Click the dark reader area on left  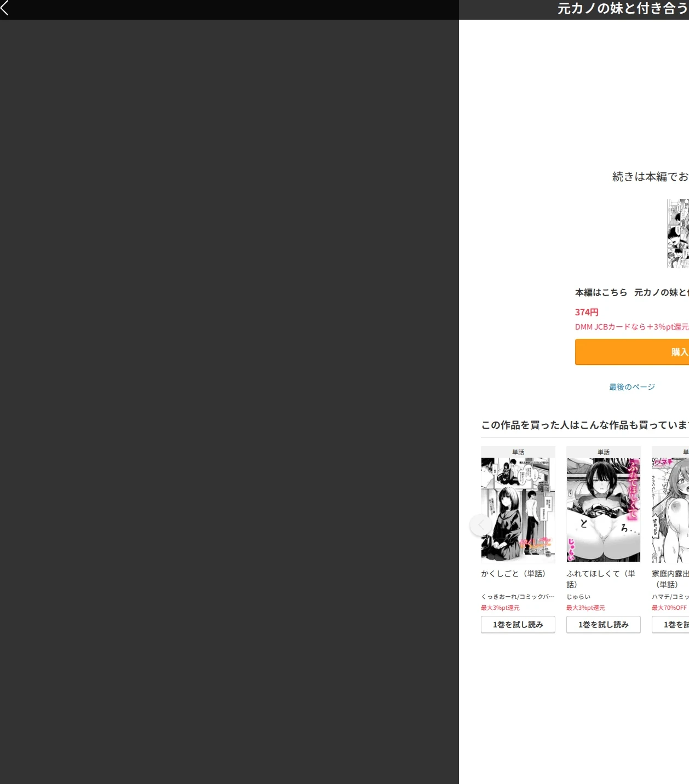(229, 402)
